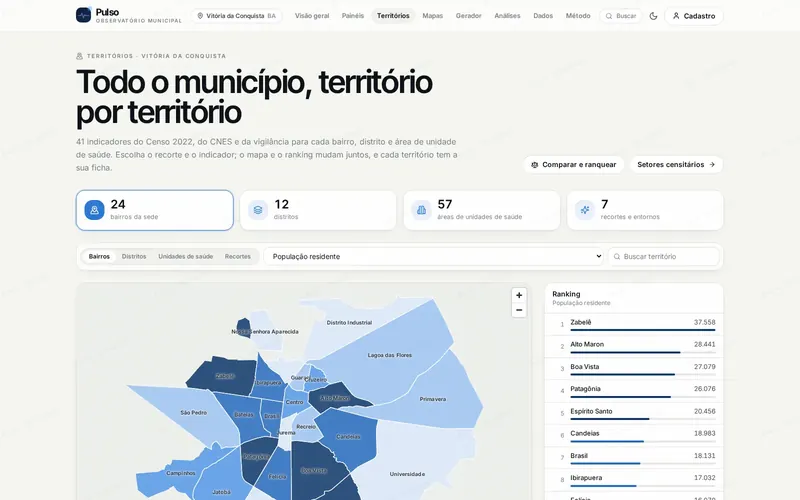Viewport: 800px width, 500px height.
Task: Click Ibirapuera ranking row
Action: point(634,480)
